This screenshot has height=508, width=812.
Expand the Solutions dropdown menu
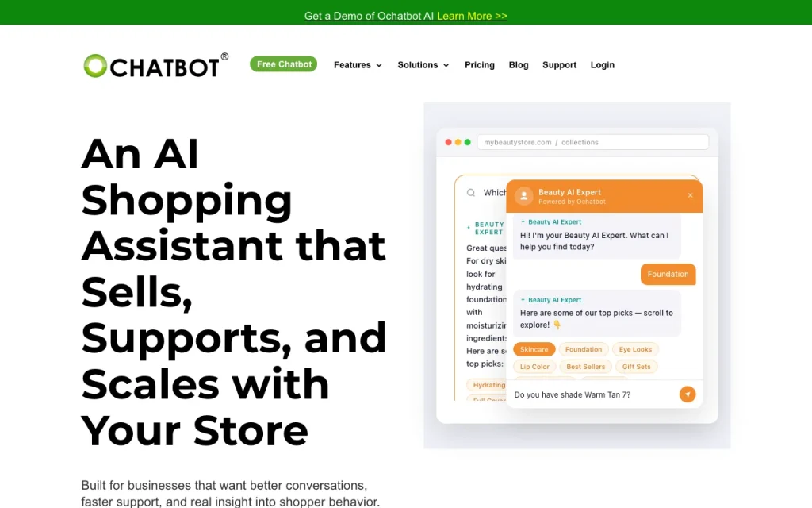click(423, 65)
